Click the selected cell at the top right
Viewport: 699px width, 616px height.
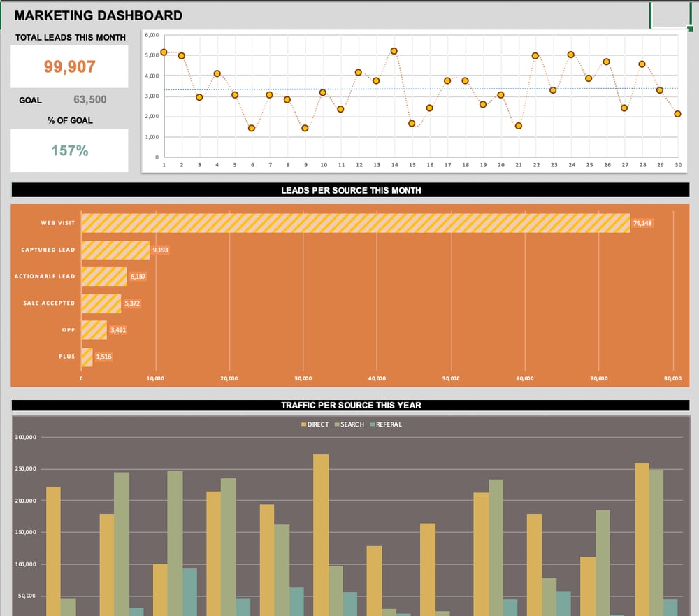(670, 15)
